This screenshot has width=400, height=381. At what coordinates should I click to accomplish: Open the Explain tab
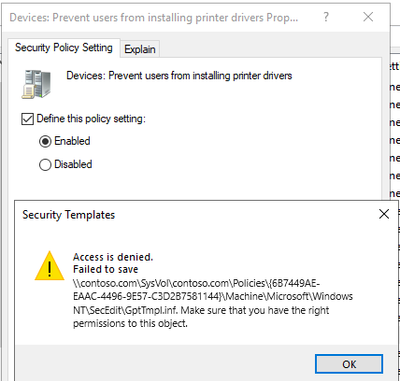coord(140,49)
